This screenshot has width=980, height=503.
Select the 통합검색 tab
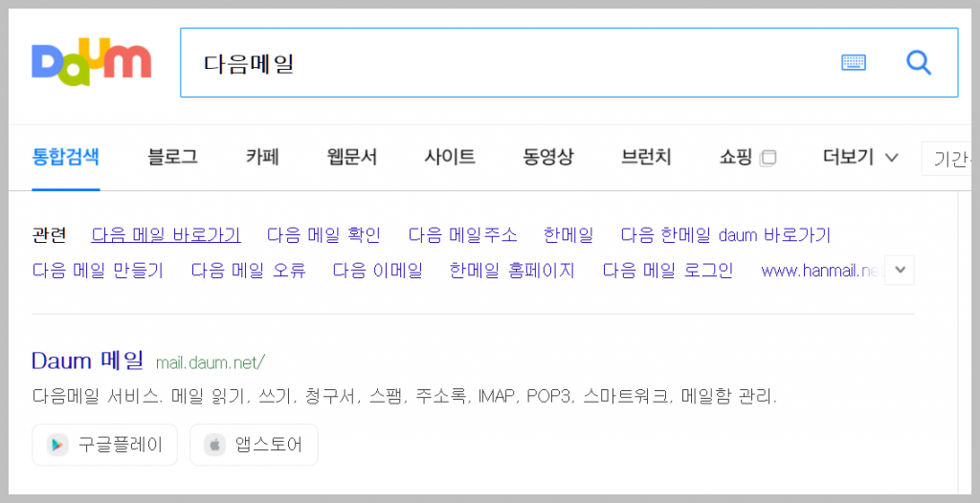66,158
